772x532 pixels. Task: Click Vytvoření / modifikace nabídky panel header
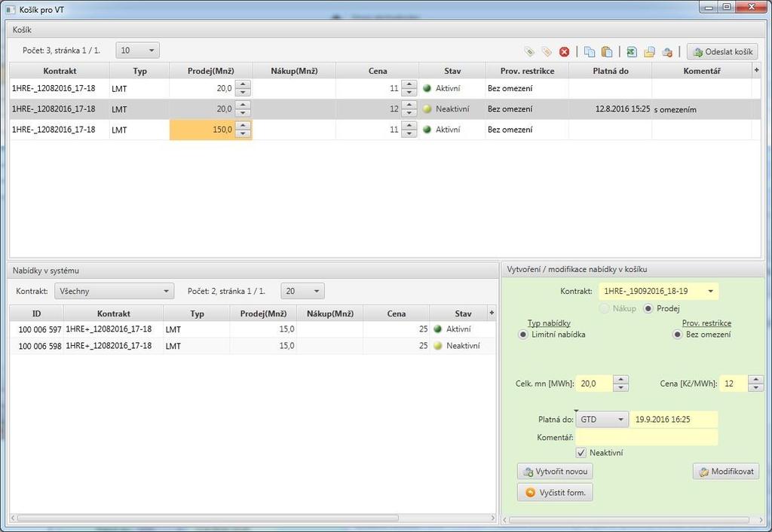[x=633, y=270]
